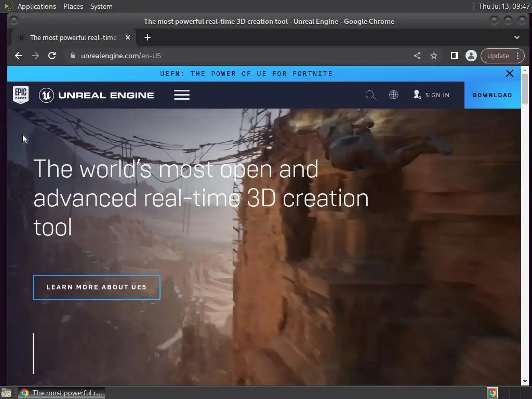Open Chrome three-dot menu
Viewport: 532px width, 399px height.
click(518, 56)
